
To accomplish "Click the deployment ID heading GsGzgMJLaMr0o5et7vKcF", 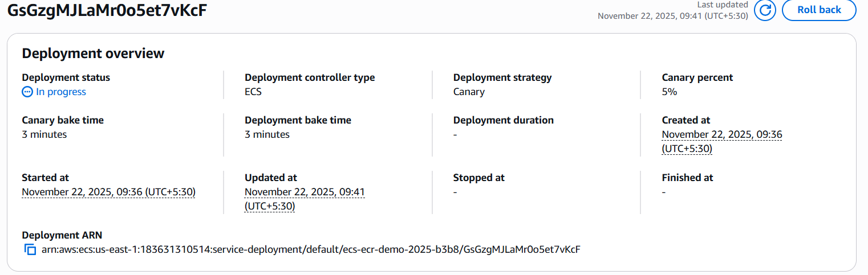I will click(107, 10).
